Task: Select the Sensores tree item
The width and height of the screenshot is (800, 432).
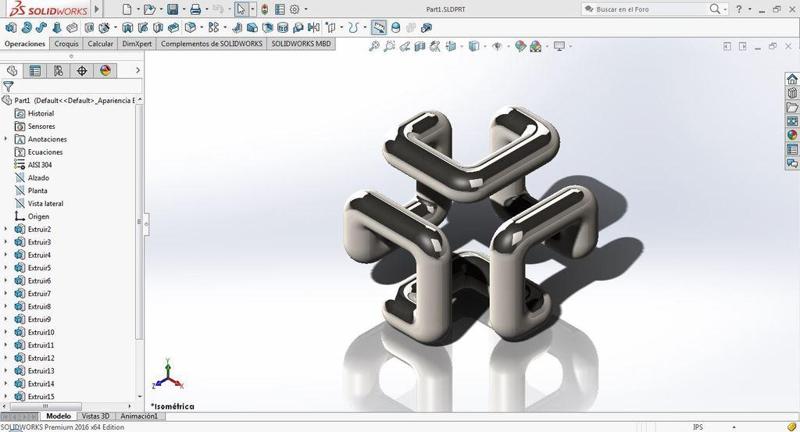Action: [x=41, y=126]
